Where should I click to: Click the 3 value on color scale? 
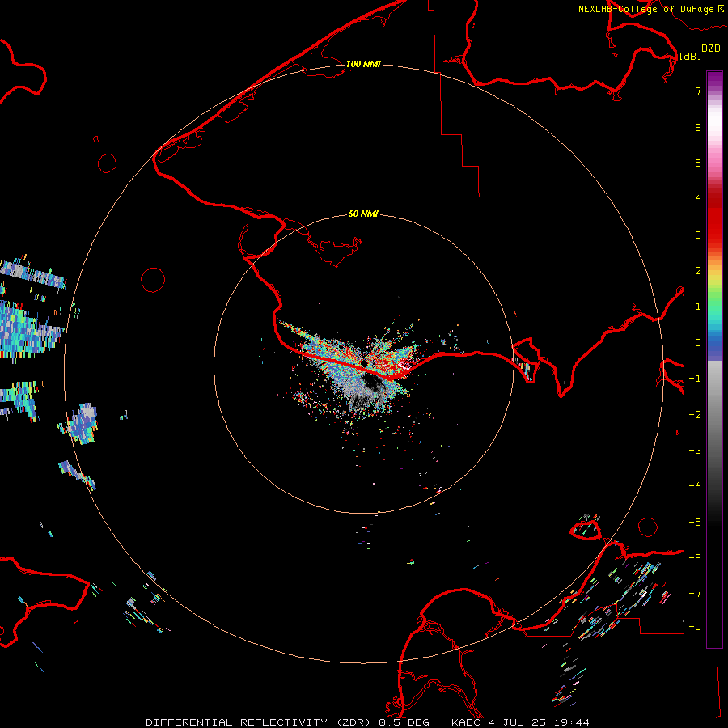coord(698,235)
